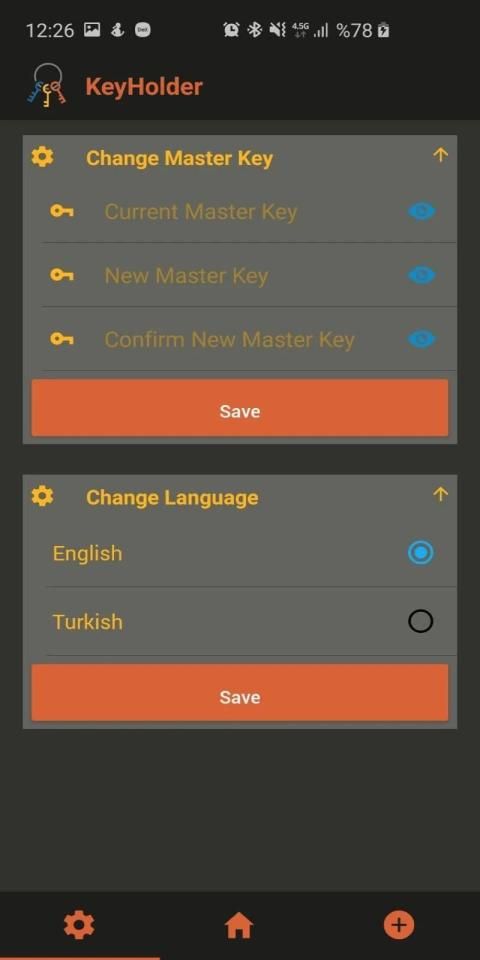The width and height of the screenshot is (480, 960).
Task: Save the master key changes
Action: pos(240,408)
